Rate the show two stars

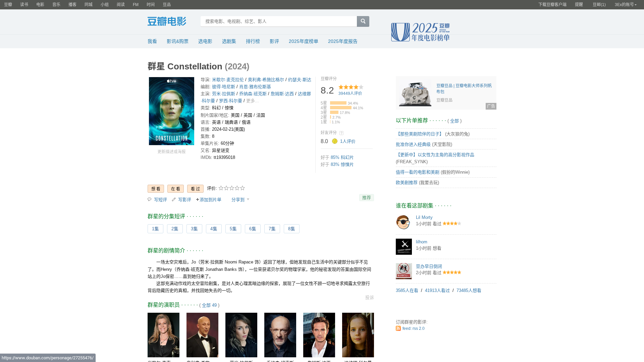click(226, 188)
